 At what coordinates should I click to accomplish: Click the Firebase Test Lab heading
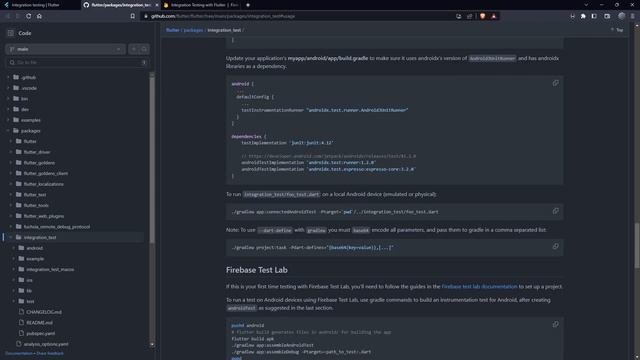pyautogui.click(x=257, y=270)
